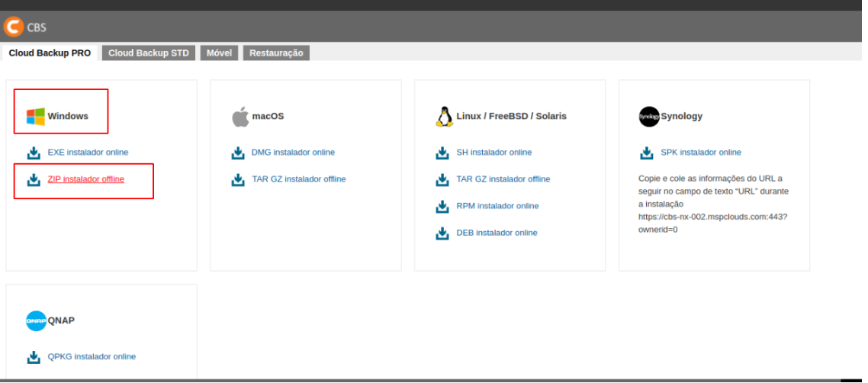Click the QNAP logo icon
The image size is (868, 383).
[x=36, y=320]
